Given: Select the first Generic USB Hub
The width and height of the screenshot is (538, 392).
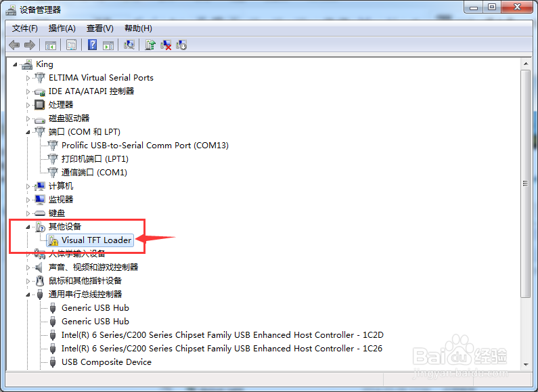Looking at the screenshot, I should [95, 308].
